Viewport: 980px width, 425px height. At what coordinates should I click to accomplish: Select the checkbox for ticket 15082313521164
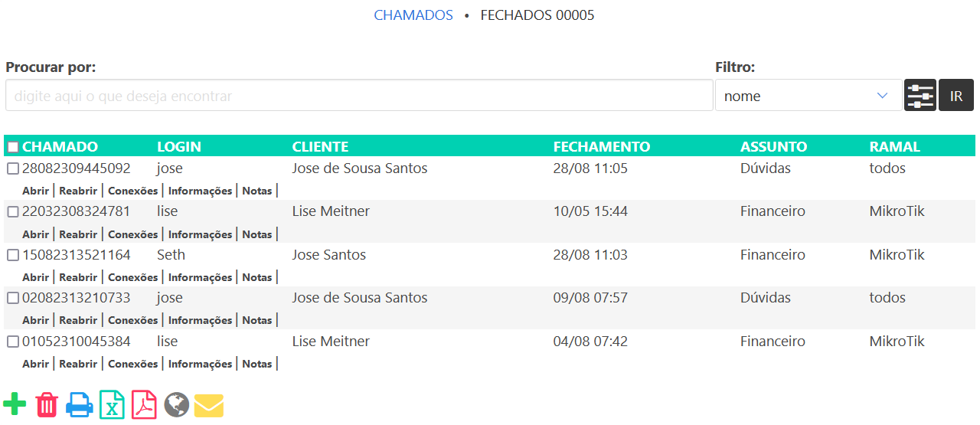click(x=13, y=255)
